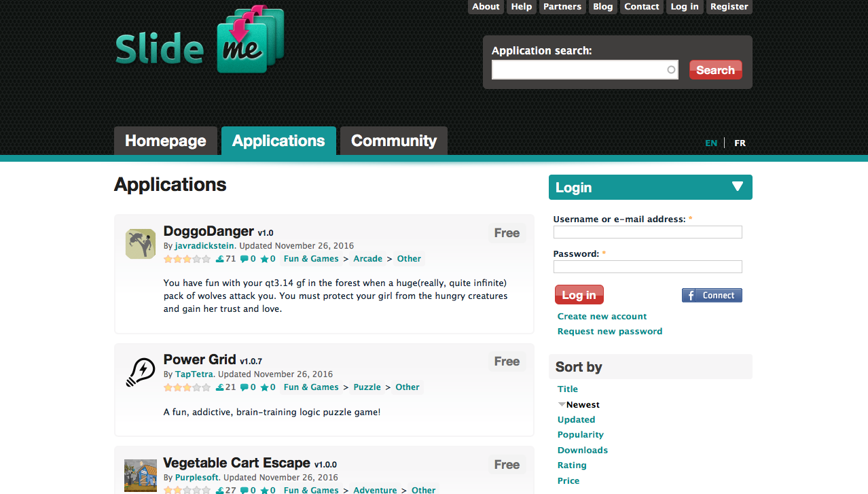This screenshot has width=868, height=494.
Task: Click the Power Grid downloads icon
Action: click(x=220, y=387)
